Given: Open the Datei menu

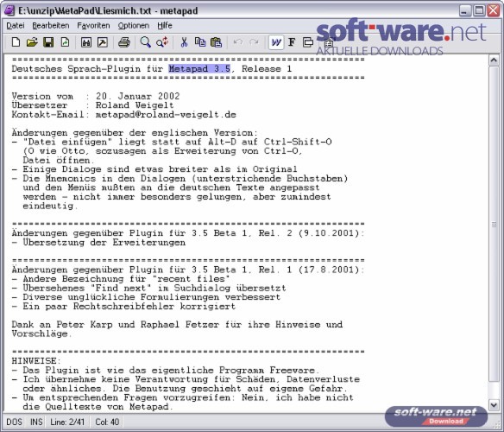Looking at the screenshot, I should (x=16, y=25).
